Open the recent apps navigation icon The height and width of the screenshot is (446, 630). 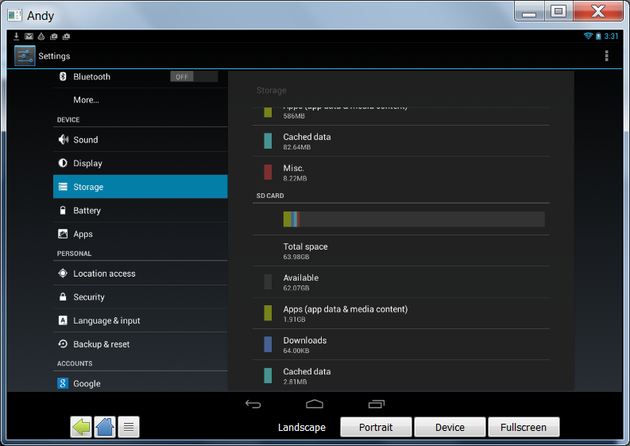[376, 404]
